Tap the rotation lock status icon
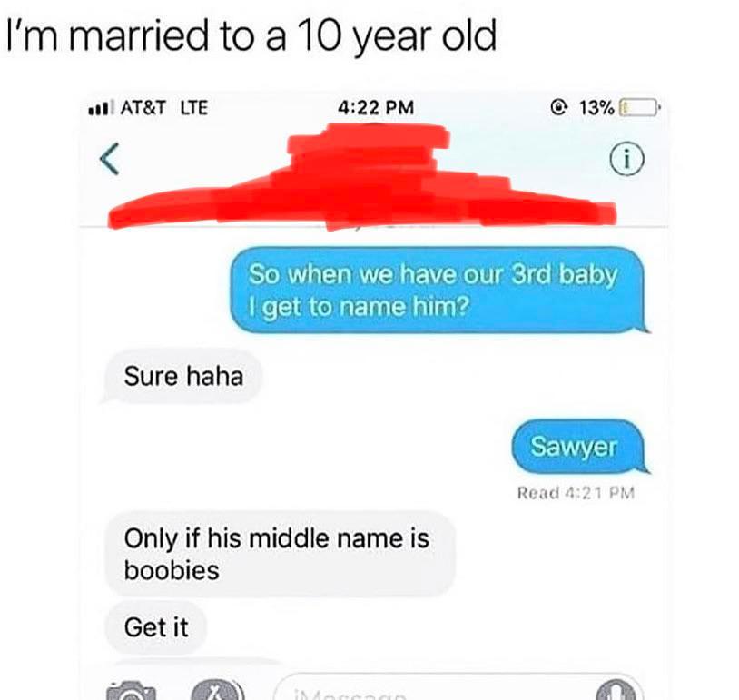The width and height of the screenshot is (739, 700). click(x=558, y=108)
